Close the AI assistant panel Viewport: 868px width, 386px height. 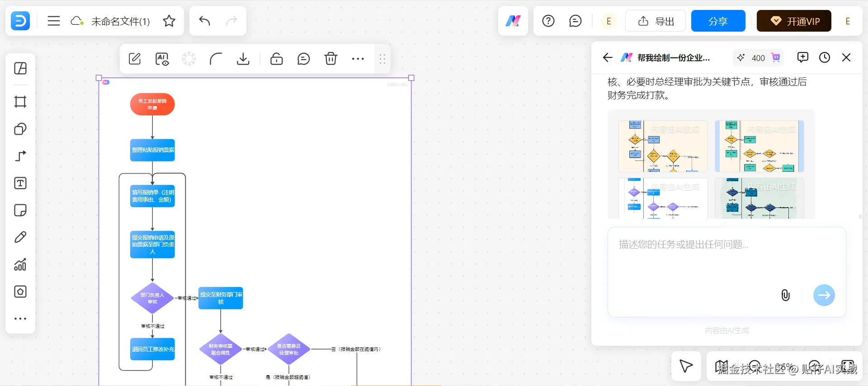[846, 57]
